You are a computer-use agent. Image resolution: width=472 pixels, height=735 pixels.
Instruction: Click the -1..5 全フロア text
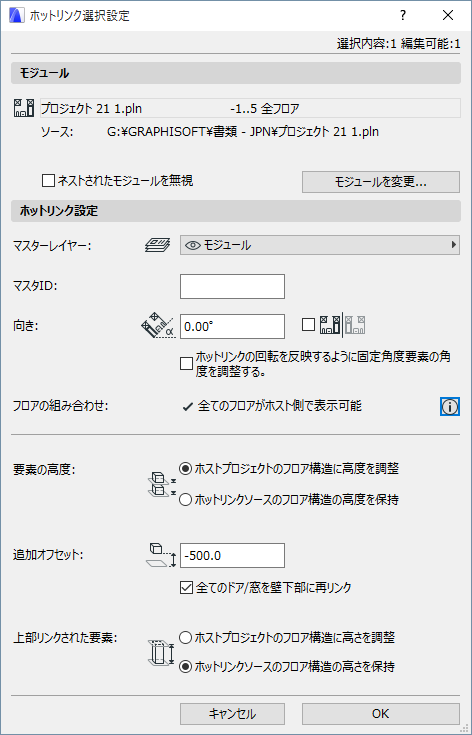click(265, 109)
